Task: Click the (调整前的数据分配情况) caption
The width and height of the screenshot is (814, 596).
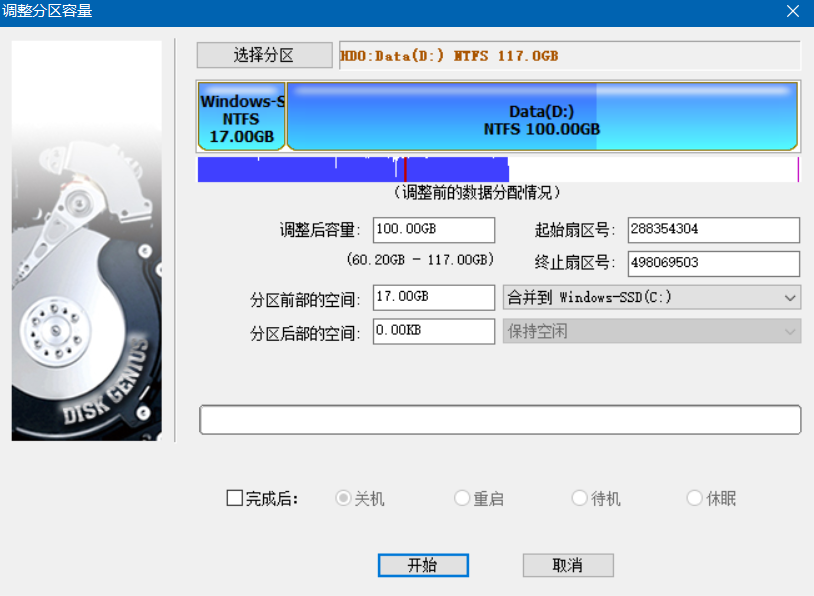Action: pyautogui.click(x=477, y=193)
